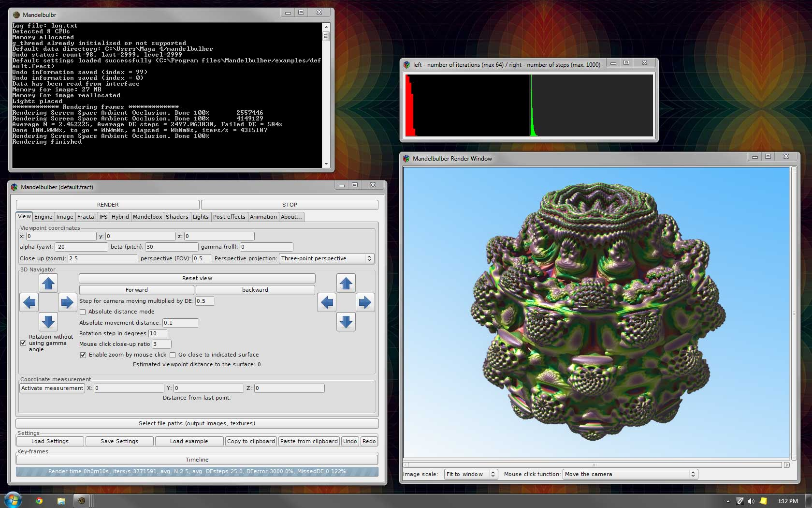Open Animation tab
The width and height of the screenshot is (812, 508).
coord(263,217)
